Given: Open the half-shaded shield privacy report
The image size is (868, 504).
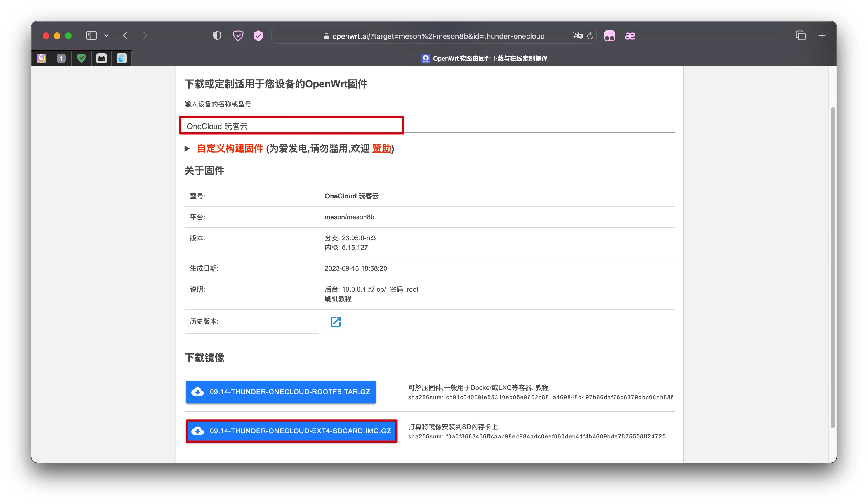Looking at the screenshot, I should [x=217, y=36].
